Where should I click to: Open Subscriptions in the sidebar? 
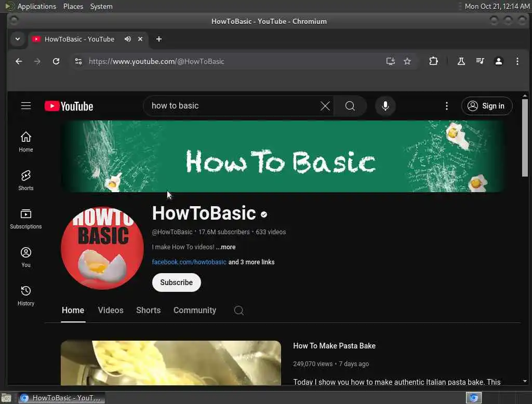point(26,219)
